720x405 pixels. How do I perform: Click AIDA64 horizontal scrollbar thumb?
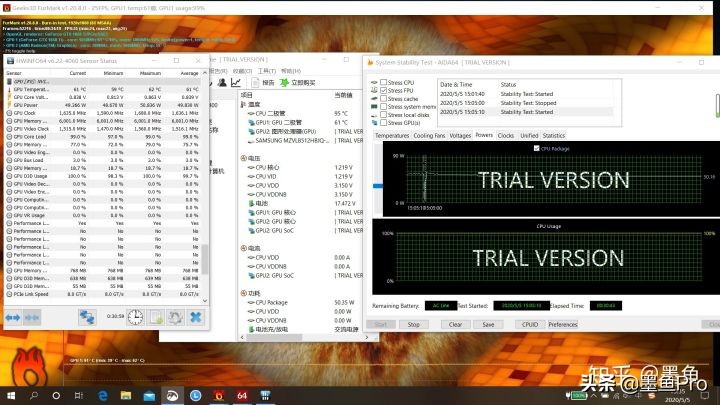(274, 338)
